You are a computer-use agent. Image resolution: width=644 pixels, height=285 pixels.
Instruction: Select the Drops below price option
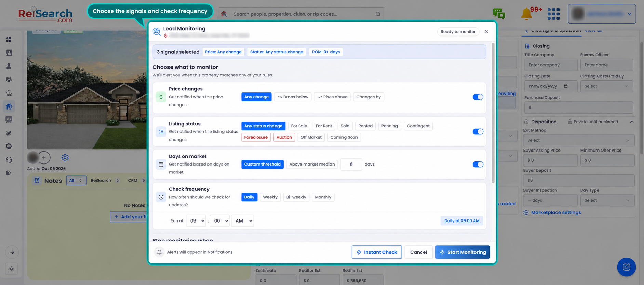(x=293, y=97)
